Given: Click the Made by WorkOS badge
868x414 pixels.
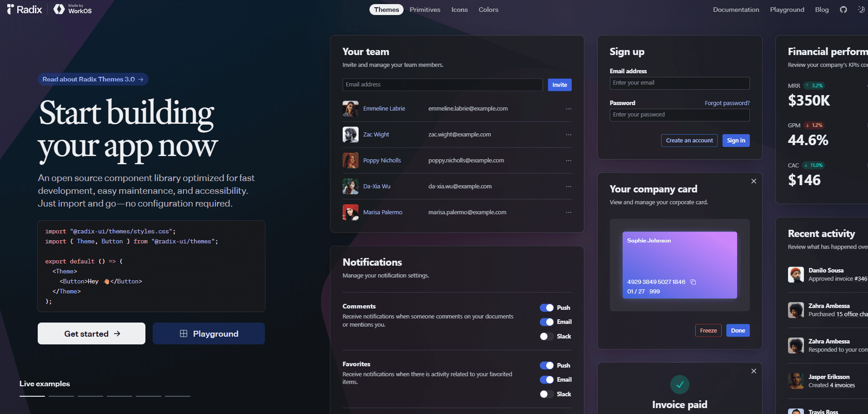Looking at the screenshot, I should [72, 9].
